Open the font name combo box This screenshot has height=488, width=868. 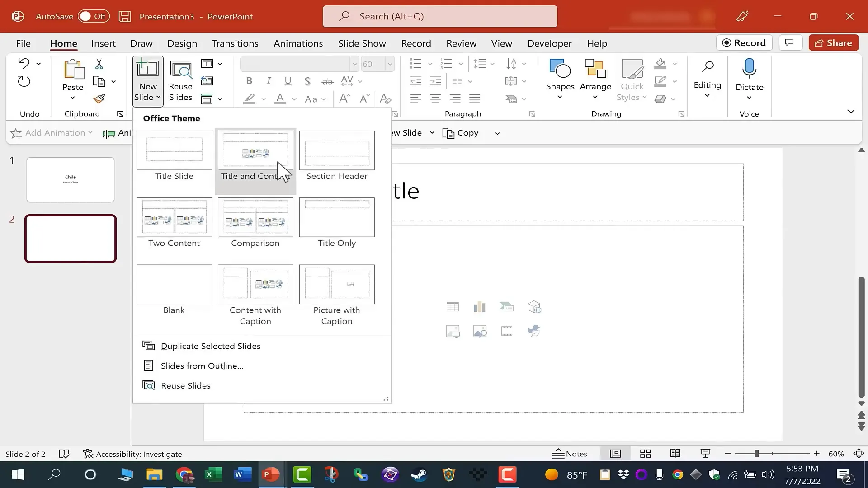coord(300,64)
